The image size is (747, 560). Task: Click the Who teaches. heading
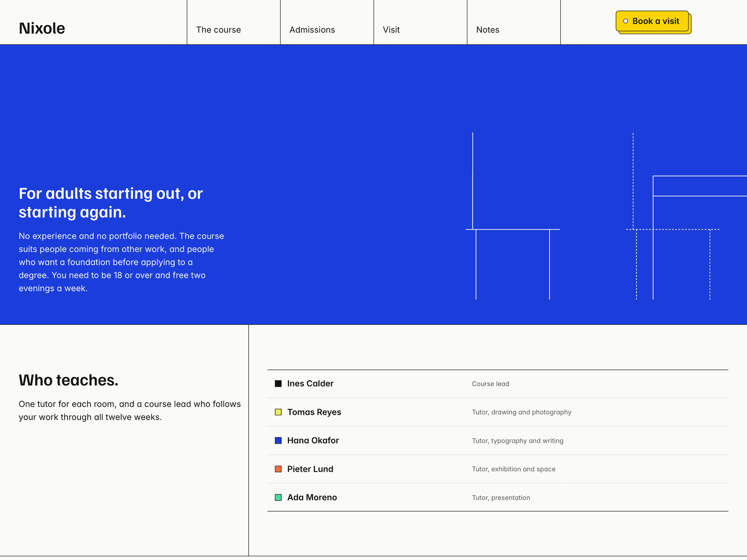click(69, 380)
